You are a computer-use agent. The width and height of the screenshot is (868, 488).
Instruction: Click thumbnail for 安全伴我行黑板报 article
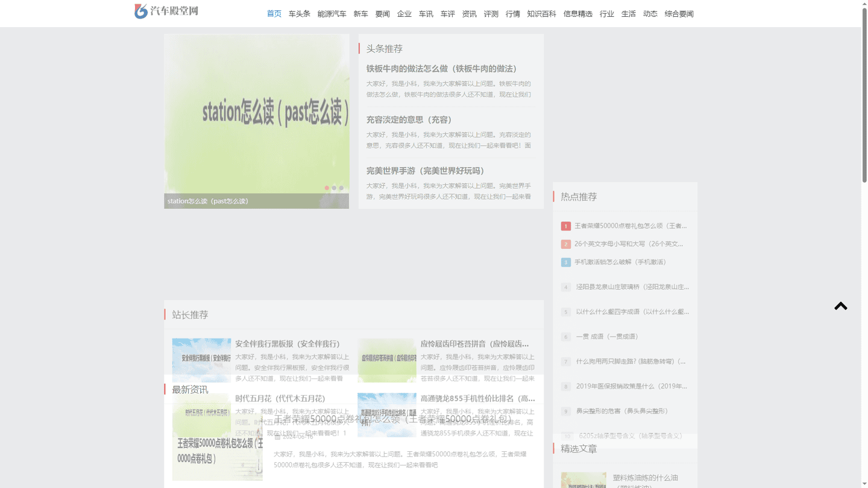[x=201, y=360]
